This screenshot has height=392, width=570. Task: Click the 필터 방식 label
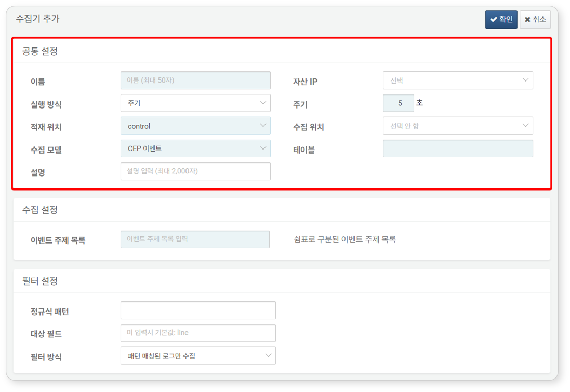tap(46, 357)
